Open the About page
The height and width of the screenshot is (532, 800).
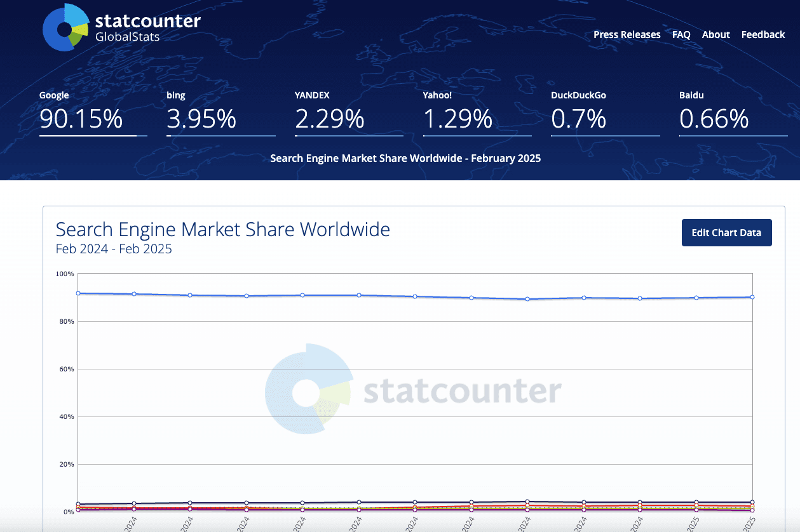715,35
